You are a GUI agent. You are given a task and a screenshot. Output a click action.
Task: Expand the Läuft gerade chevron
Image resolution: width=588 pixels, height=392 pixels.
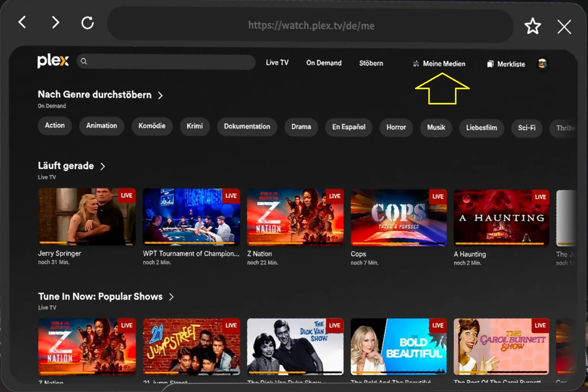pos(103,166)
